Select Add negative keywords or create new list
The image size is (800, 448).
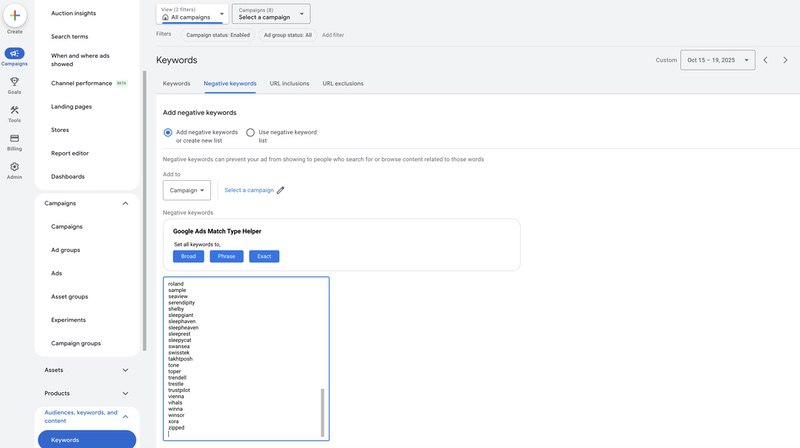pyautogui.click(x=168, y=132)
